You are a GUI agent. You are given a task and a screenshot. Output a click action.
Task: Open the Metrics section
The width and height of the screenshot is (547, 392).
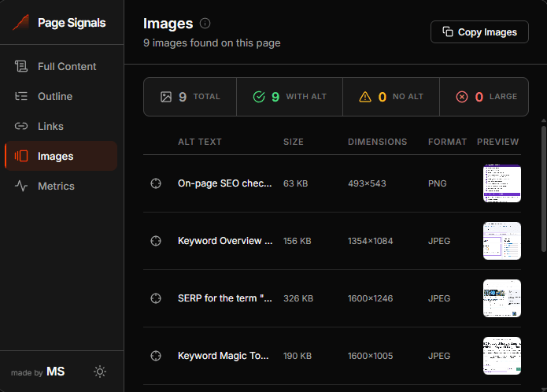[61, 186]
